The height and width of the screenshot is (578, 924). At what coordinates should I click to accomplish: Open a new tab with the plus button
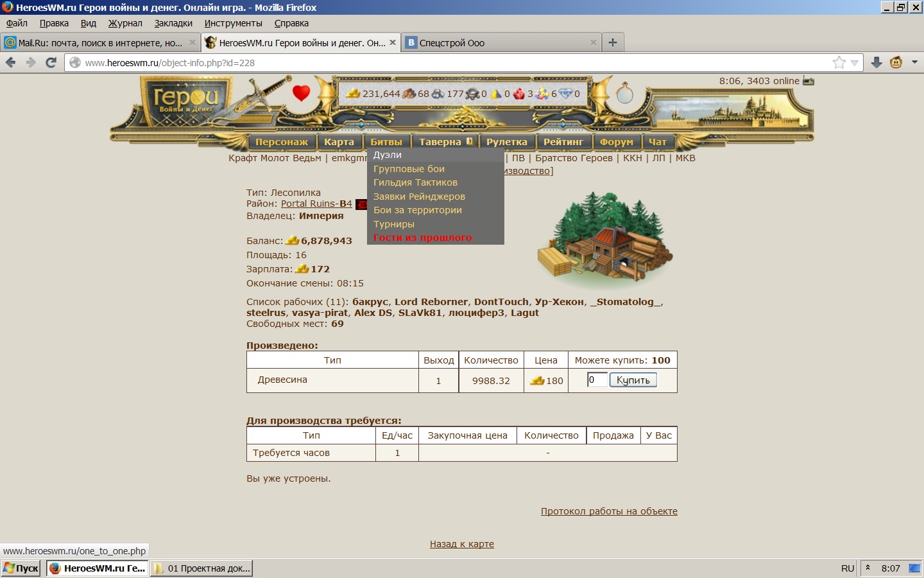[x=613, y=42]
